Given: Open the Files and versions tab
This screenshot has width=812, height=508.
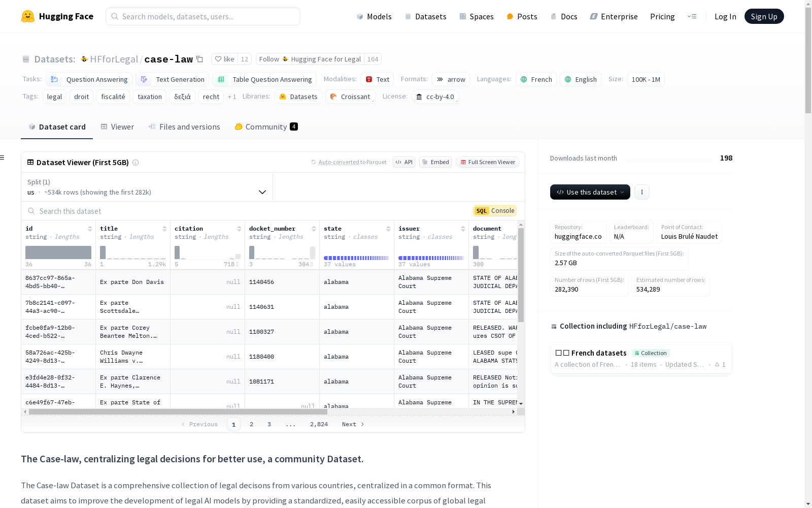Looking at the screenshot, I should point(184,127).
